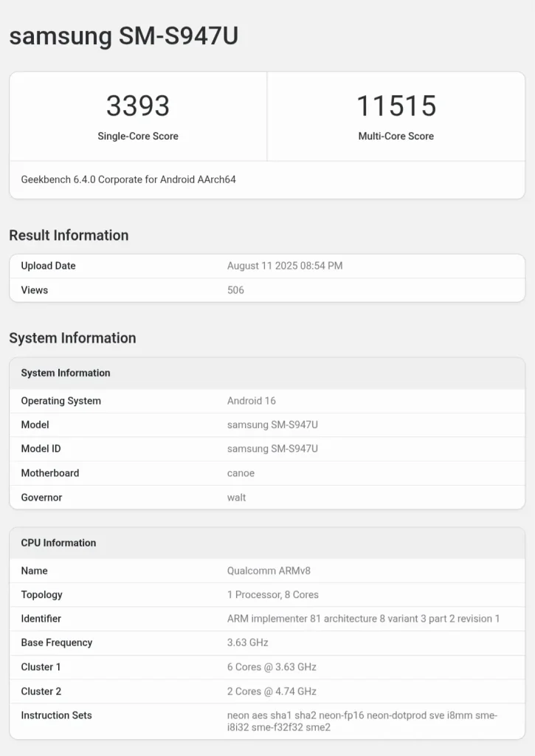Image resolution: width=535 pixels, height=756 pixels.
Task: Select the 'August 11 2025 08:54 PM' value
Action: click(285, 266)
